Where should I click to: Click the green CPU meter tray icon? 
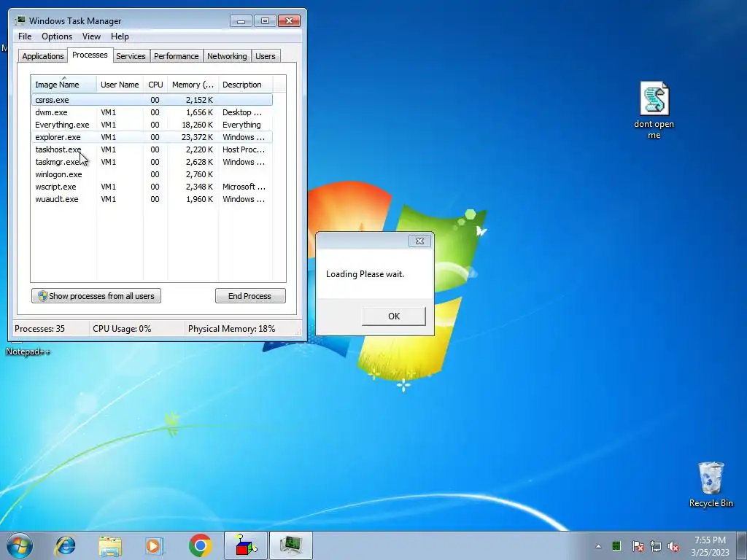point(616,545)
